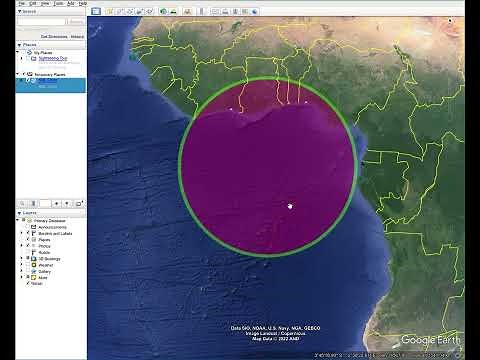Select the Temporary Places folder

(50, 74)
